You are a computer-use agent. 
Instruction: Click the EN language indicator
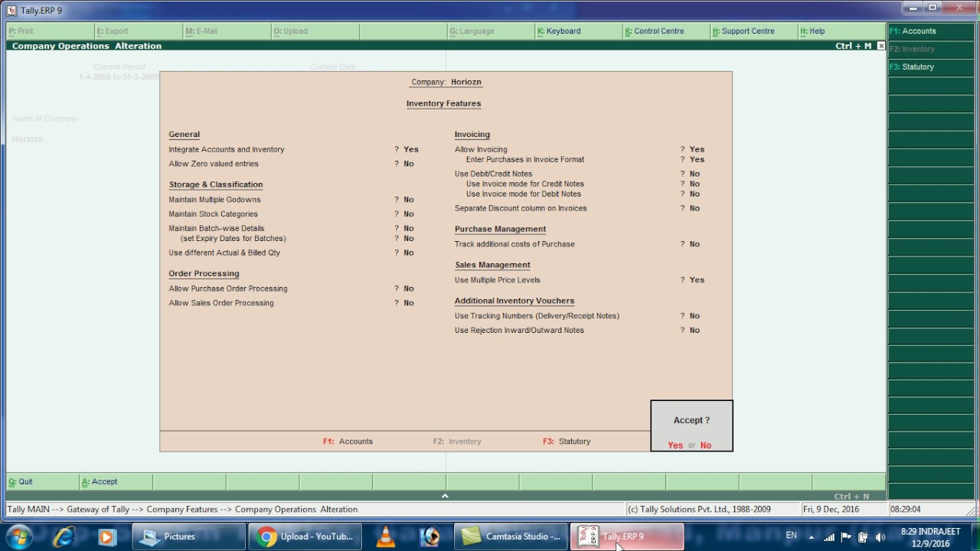[791, 536]
